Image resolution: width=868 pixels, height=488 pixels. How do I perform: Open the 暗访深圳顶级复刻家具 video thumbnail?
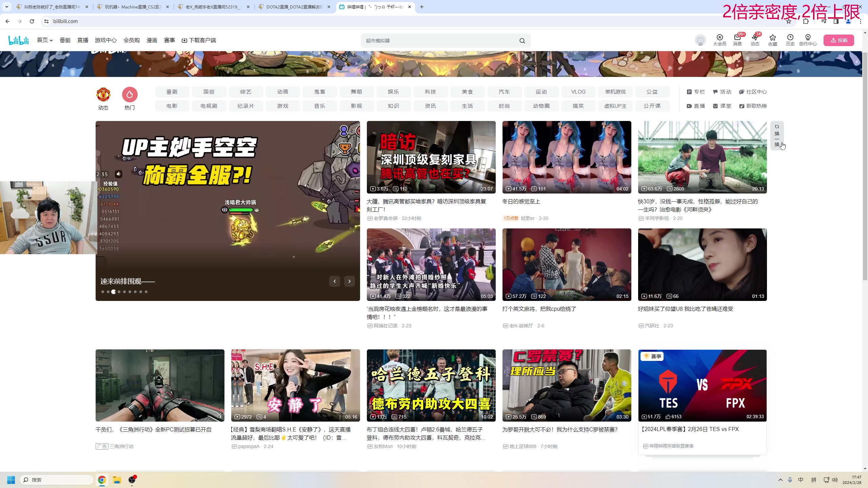pos(431,157)
